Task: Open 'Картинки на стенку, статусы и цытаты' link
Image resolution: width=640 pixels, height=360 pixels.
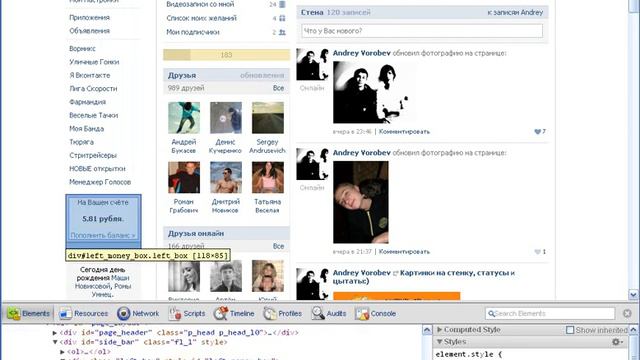Action: point(423,277)
